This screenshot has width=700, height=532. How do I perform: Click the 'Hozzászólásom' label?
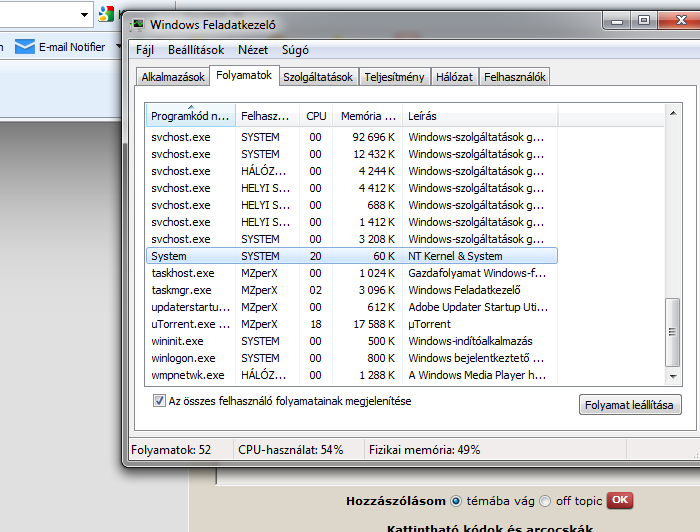pos(396,501)
